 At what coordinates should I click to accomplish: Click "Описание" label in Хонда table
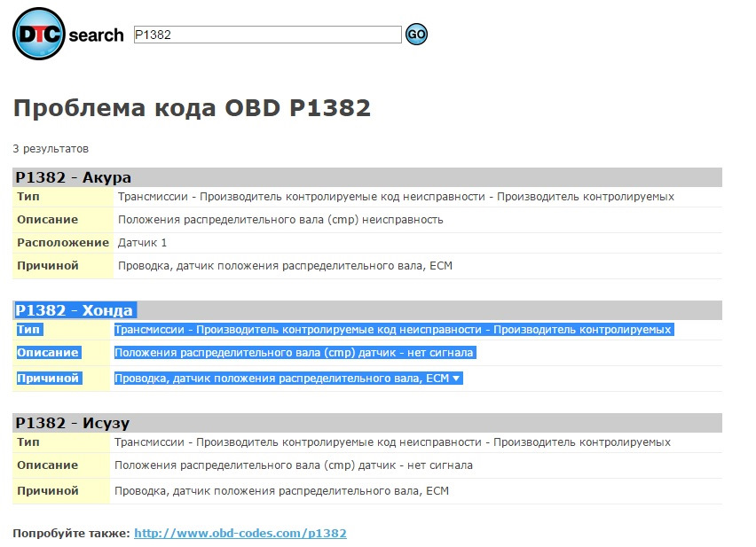click(48, 353)
